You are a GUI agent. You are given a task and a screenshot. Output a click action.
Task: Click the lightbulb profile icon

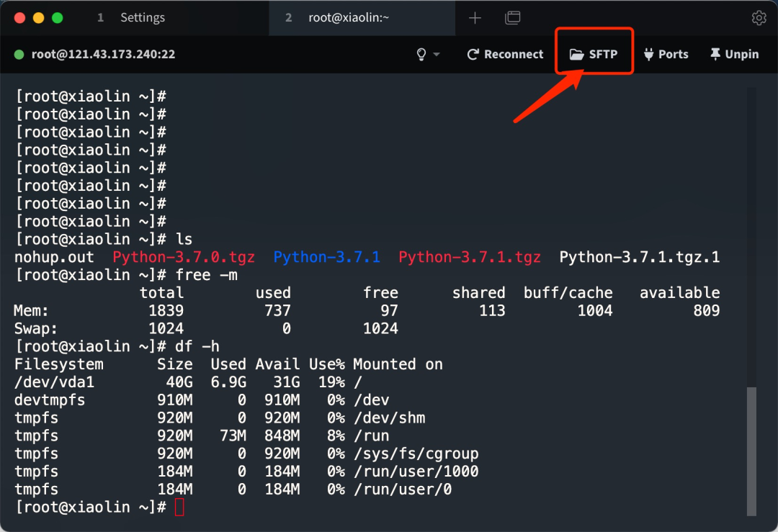click(x=421, y=54)
